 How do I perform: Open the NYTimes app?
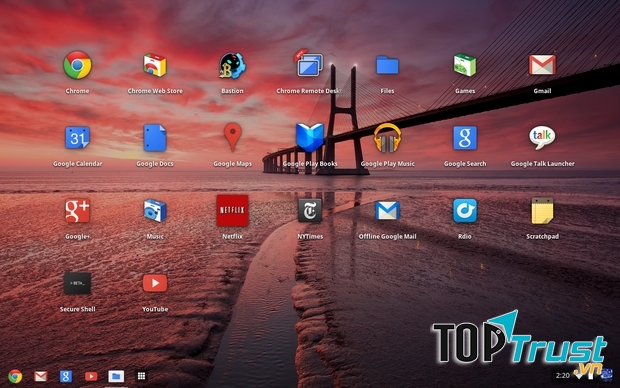pyautogui.click(x=310, y=210)
